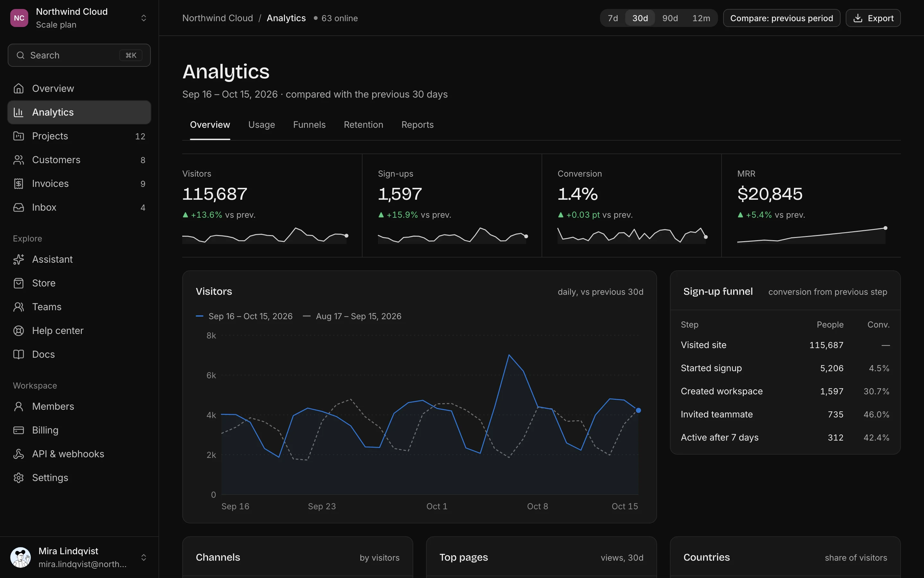Viewport: 924px width, 578px height.
Task: Click the gray Aug 17 – Sep 15 legend swatch
Action: (x=307, y=316)
